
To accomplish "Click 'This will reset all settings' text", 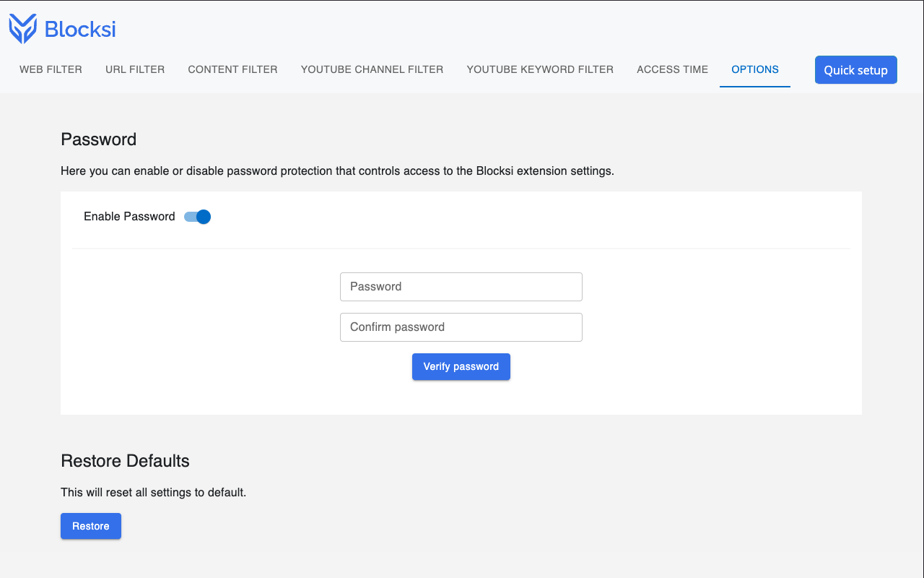I will 154,493.
